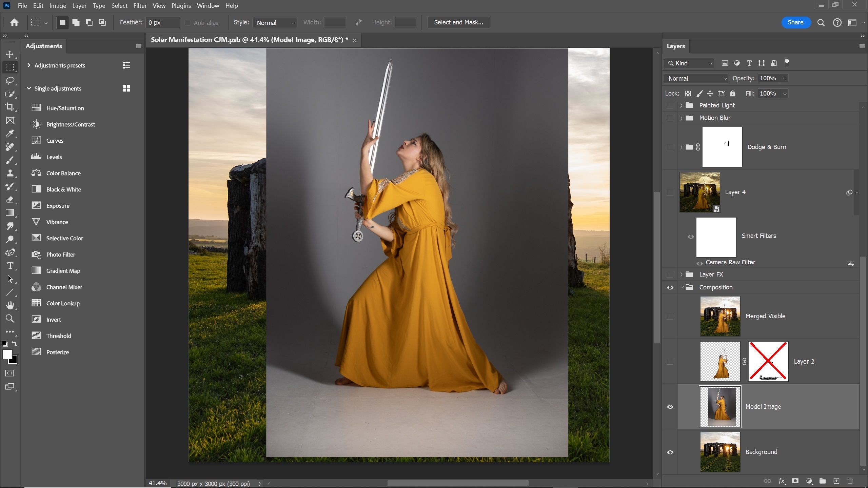Click the foreground color swatch
This screenshot has height=488, width=868.
7,354
